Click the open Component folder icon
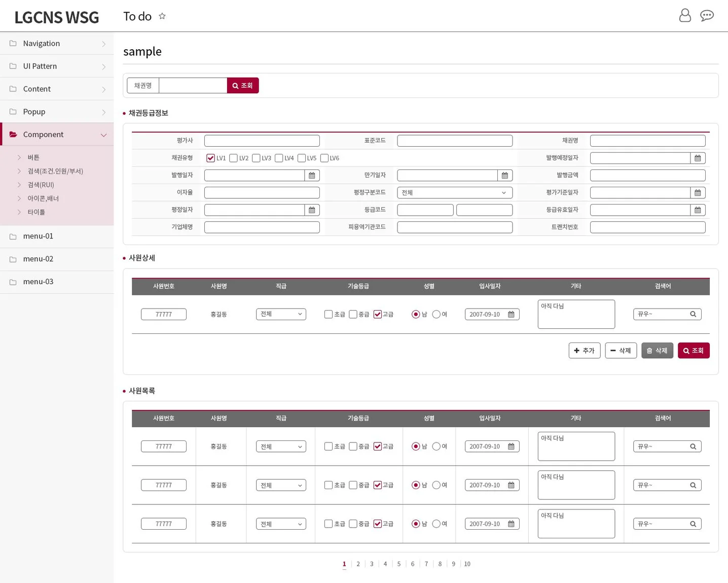This screenshot has height=583, width=728. pos(13,134)
